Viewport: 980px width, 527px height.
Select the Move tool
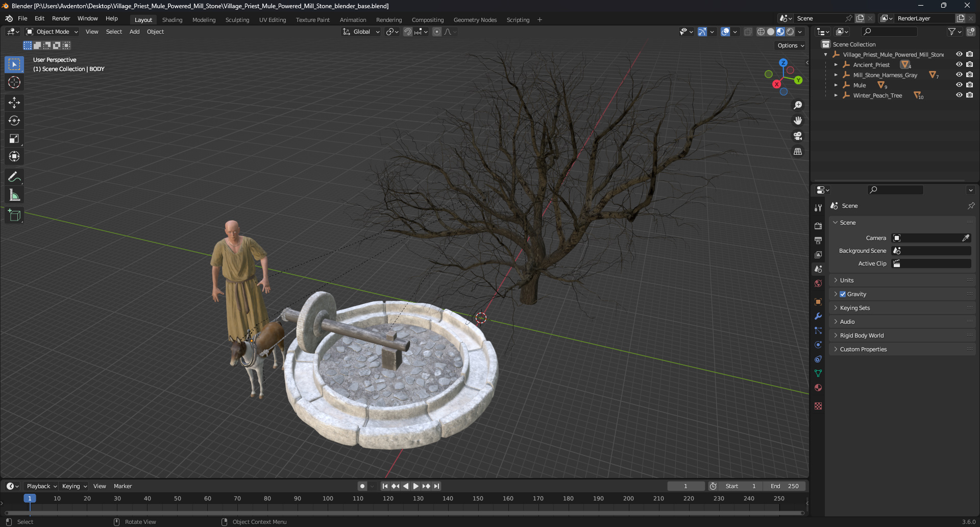(14, 103)
